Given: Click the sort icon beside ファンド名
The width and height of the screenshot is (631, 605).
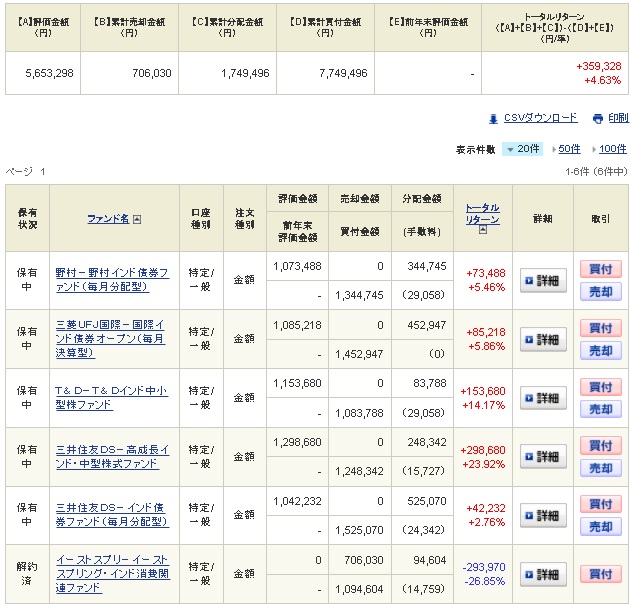Looking at the screenshot, I should pos(137,219).
